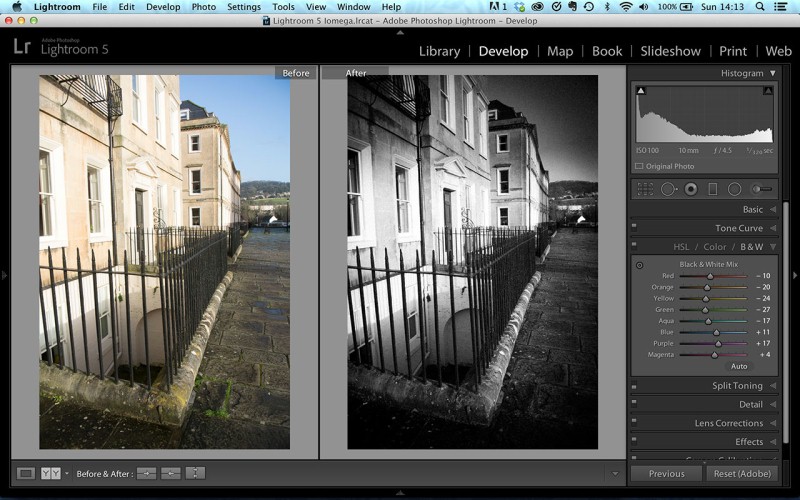Swap Before and After settings
This screenshot has height=500, width=800.
(x=195, y=473)
